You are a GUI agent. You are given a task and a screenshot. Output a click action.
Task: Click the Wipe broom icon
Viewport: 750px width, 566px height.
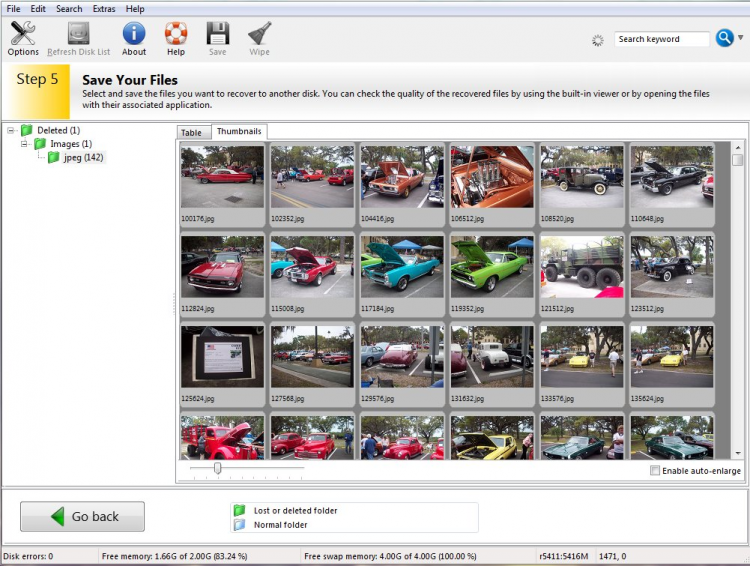[259, 34]
